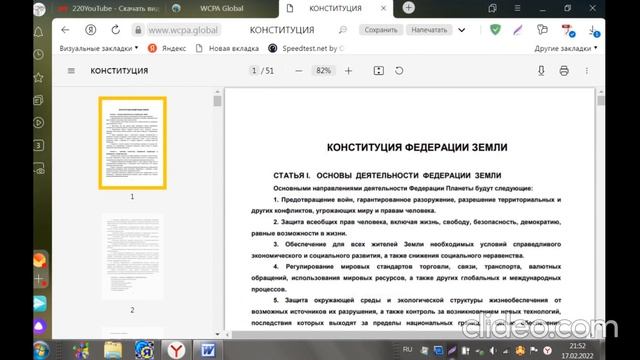The width and height of the screenshot is (640, 360).
Task: Rotate the PDF with the rotate icon
Action: tap(399, 71)
